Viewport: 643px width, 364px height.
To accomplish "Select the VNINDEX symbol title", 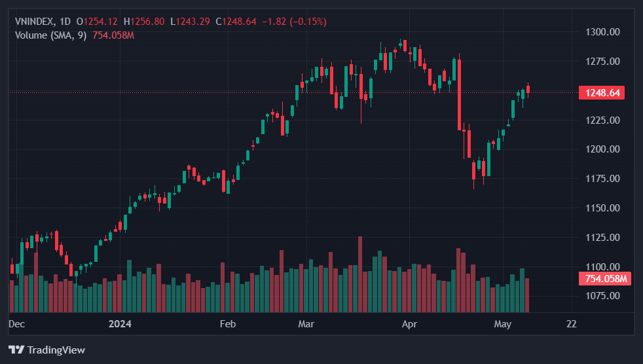I will point(34,22).
